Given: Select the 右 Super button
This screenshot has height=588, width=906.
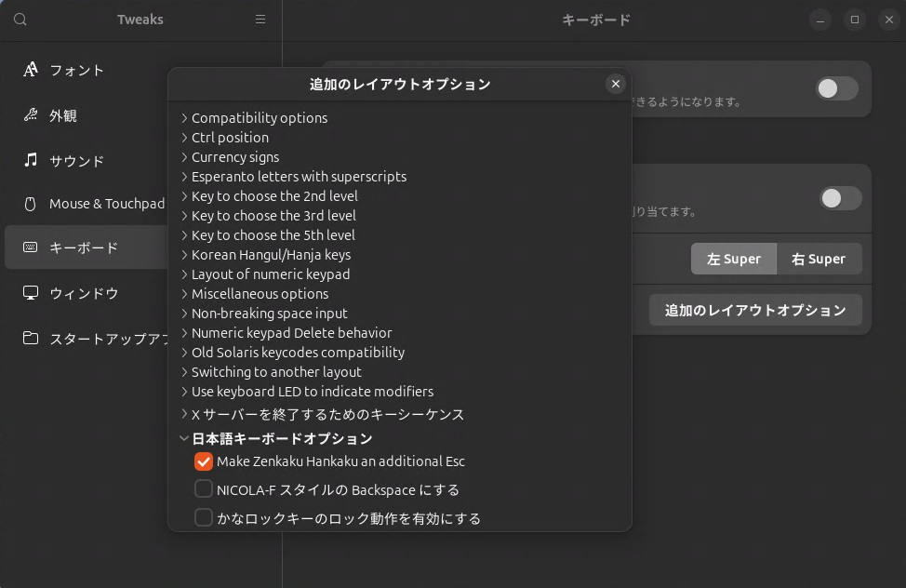Looking at the screenshot, I should click(x=819, y=259).
